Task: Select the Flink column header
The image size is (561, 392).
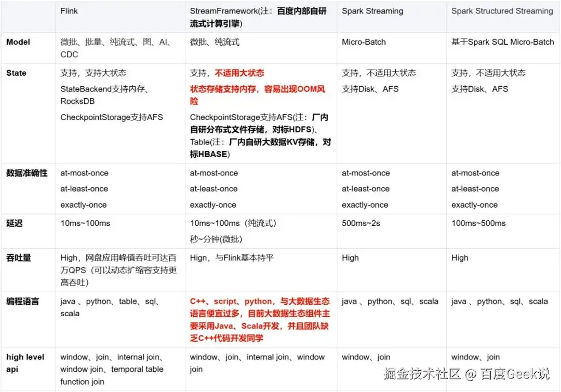Action: (x=69, y=10)
